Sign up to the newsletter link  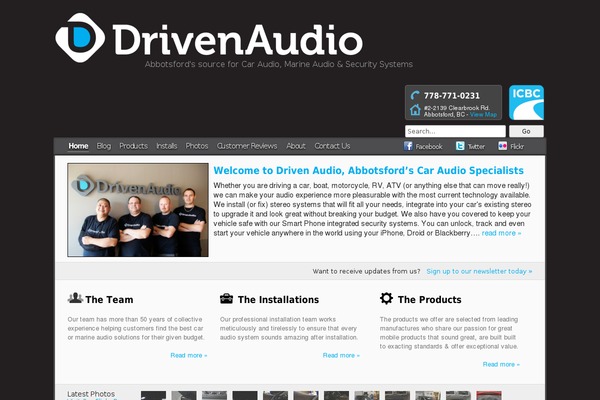coord(479,271)
